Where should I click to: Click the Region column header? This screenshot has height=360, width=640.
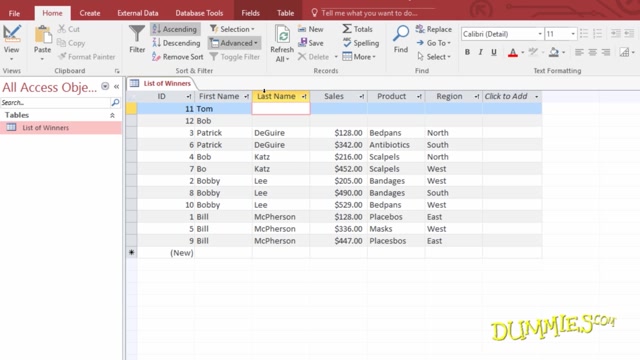click(453, 97)
